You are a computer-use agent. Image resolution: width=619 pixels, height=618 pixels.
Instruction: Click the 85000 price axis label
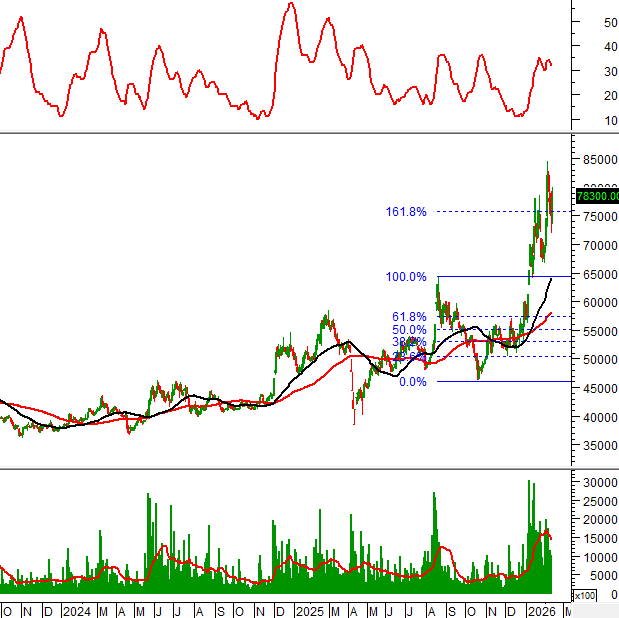[598, 160]
